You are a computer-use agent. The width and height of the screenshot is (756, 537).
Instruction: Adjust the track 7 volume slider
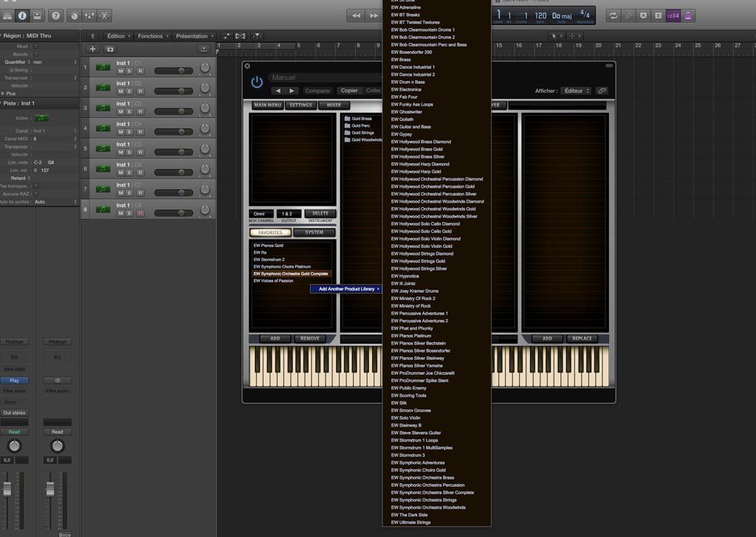(173, 193)
